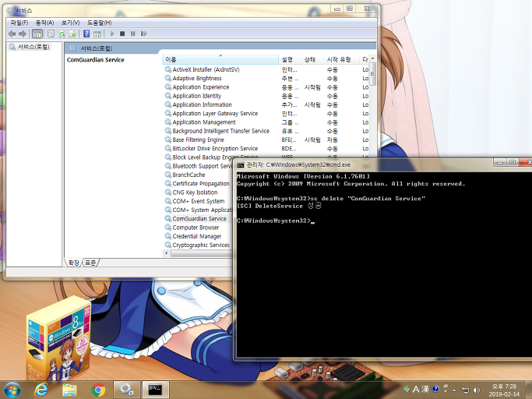Image resolution: width=532 pixels, height=399 pixels.
Task: Click the Action pane toggle toolbar icon
Action: point(97,34)
